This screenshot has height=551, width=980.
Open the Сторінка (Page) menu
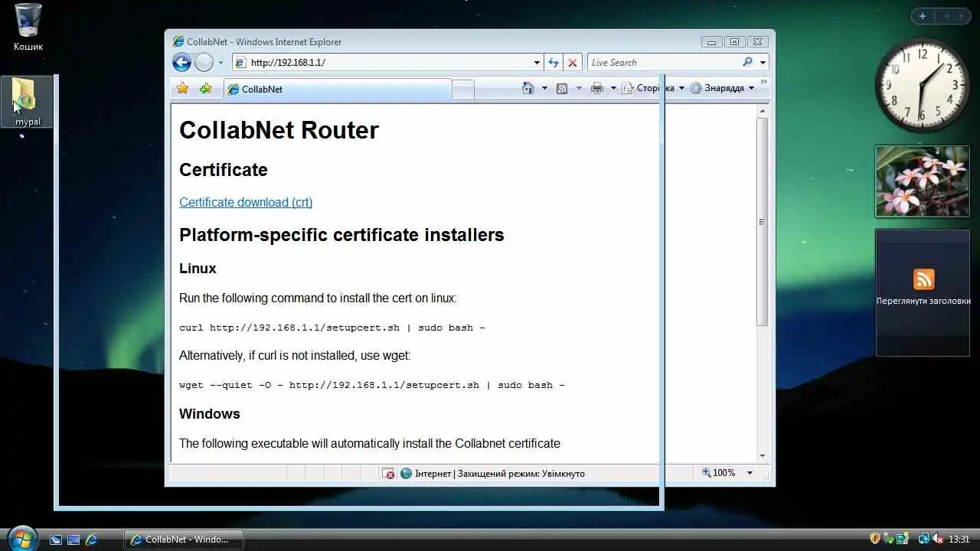click(653, 89)
